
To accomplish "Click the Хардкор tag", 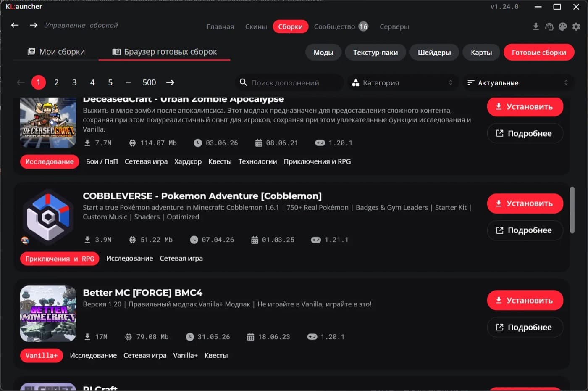I will coord(188,161).
